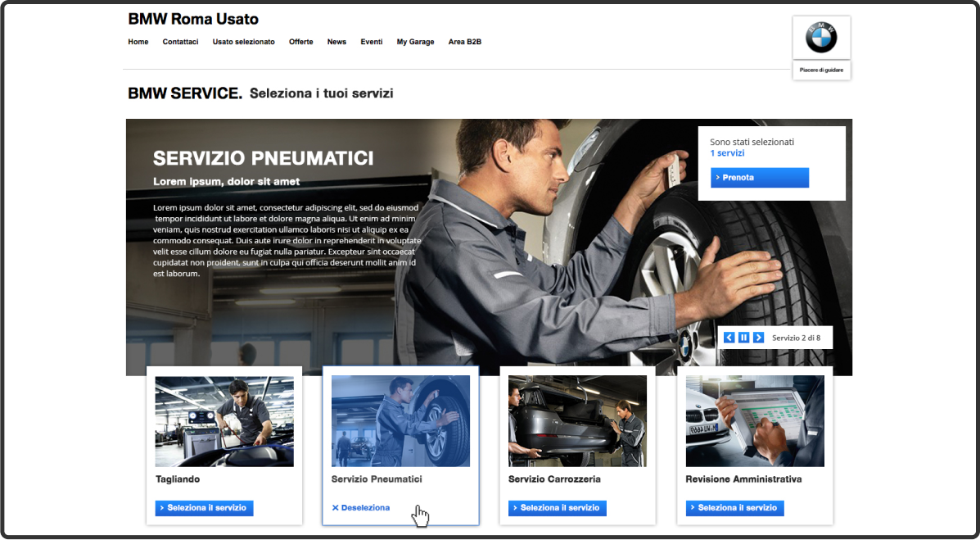Open the Home menu item
This screenshot has height=540, width=980.
(138, 42)
